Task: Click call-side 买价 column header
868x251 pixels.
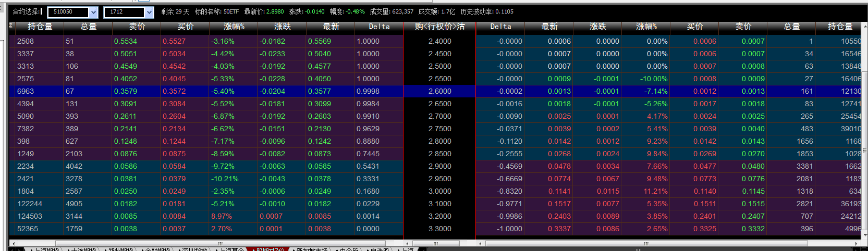Action: [185, 27]
